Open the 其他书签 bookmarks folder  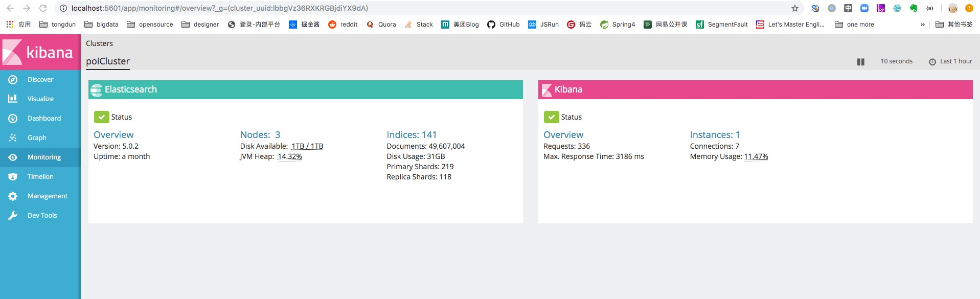954,25
